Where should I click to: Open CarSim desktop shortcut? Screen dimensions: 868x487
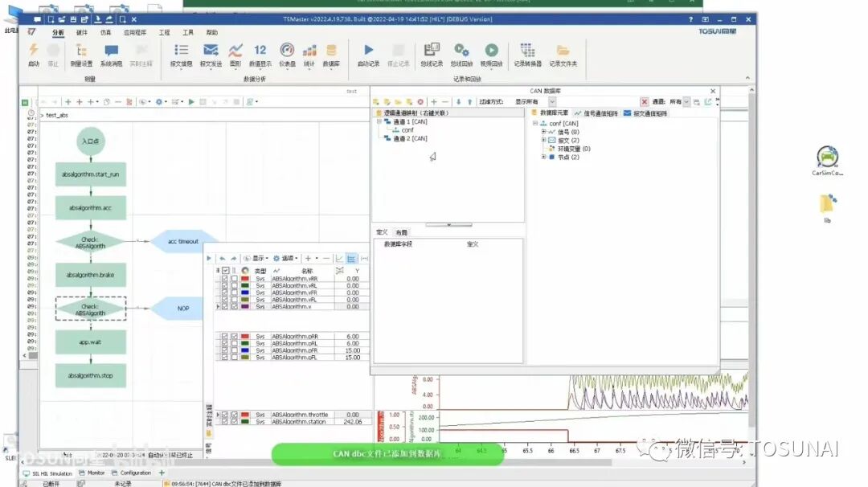tap(828, 161)
